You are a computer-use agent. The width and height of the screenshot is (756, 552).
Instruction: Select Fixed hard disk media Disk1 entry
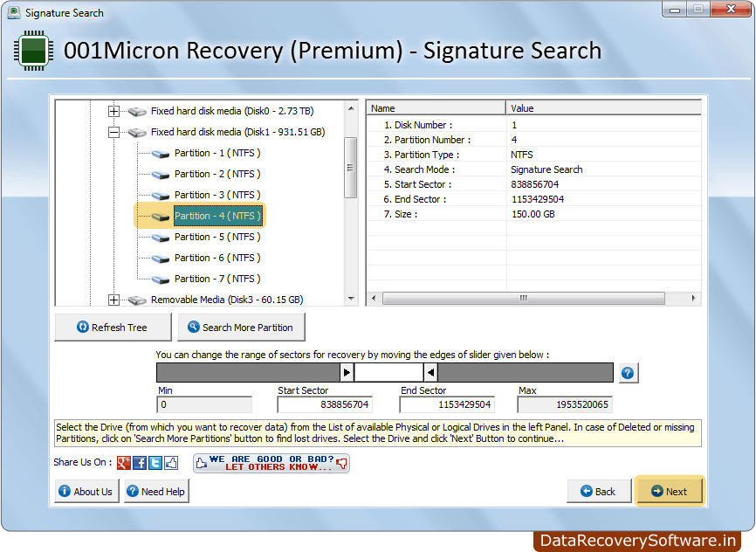pos(237,132)
